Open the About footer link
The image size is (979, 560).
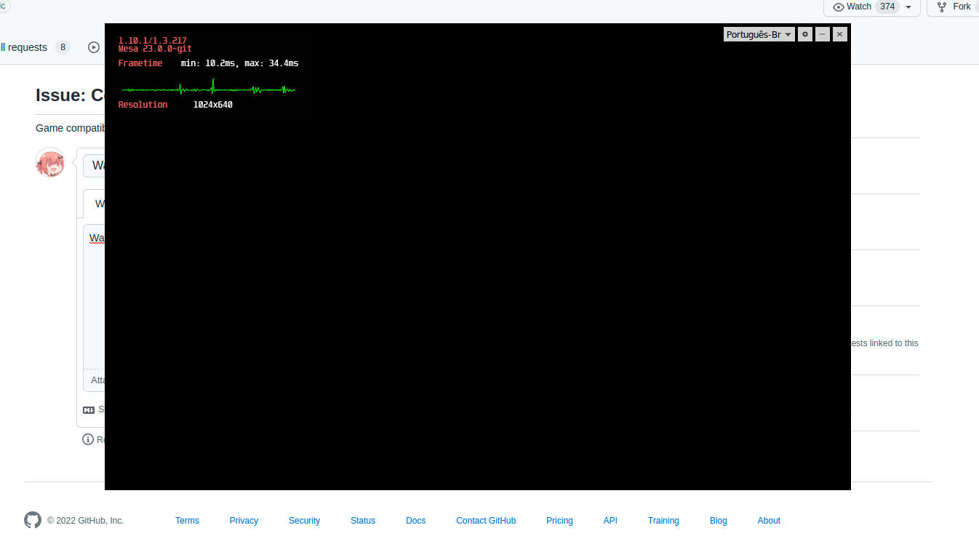[x=769, y=521]
